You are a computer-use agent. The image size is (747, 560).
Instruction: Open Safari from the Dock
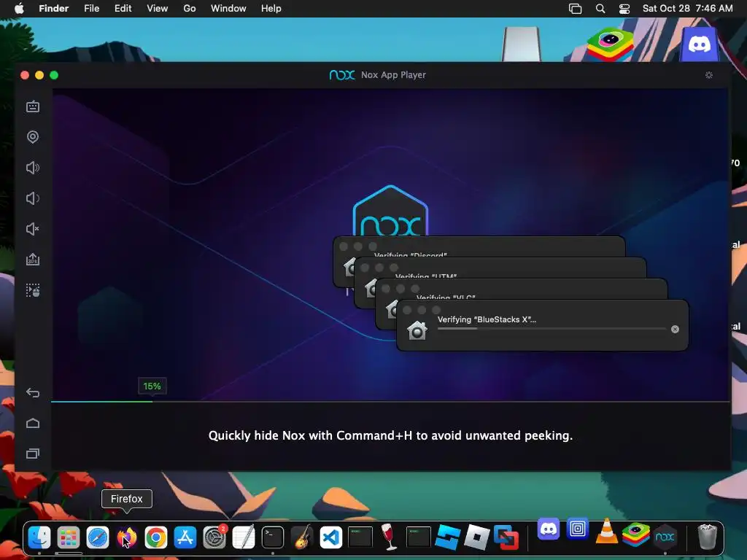(98, 537)
